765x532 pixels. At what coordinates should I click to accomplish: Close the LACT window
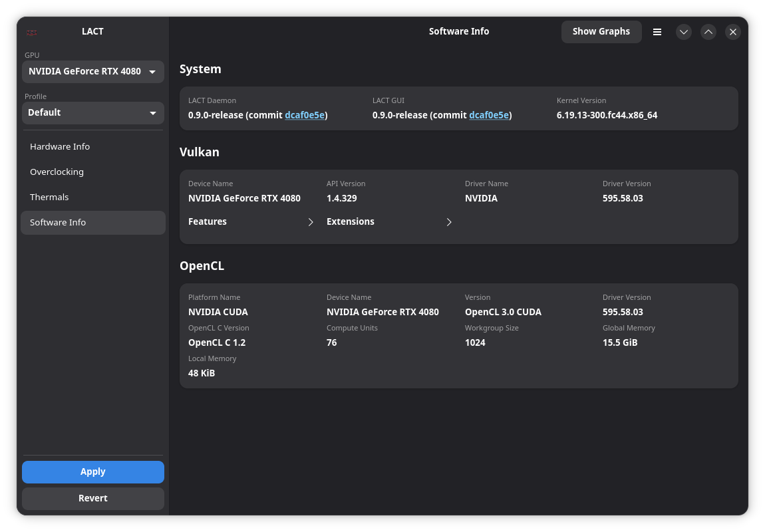[732, 32]
